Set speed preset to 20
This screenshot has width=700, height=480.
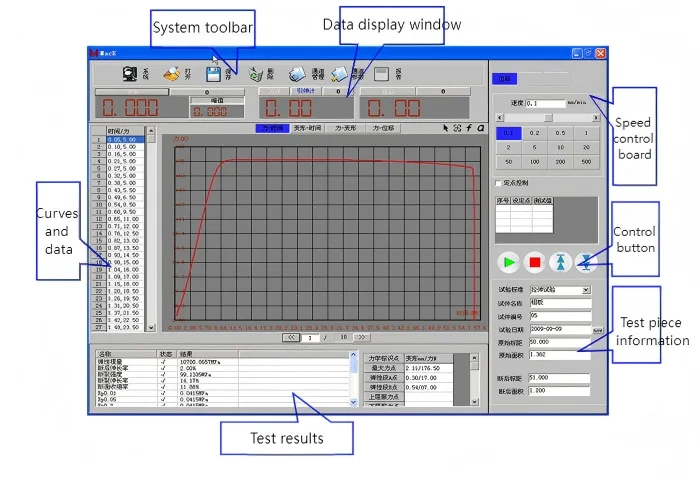pos(586,147)
